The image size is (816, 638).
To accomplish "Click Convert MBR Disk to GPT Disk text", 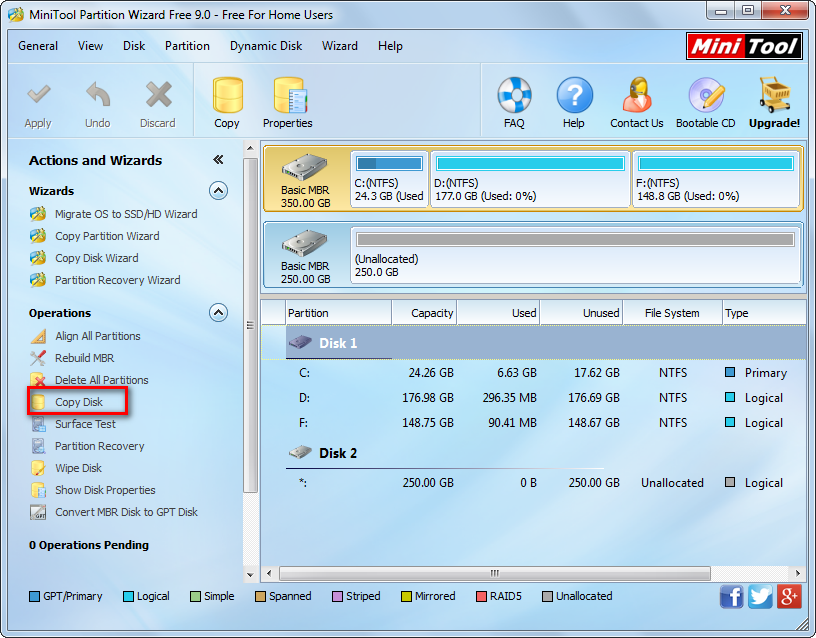I will [126, 512].
